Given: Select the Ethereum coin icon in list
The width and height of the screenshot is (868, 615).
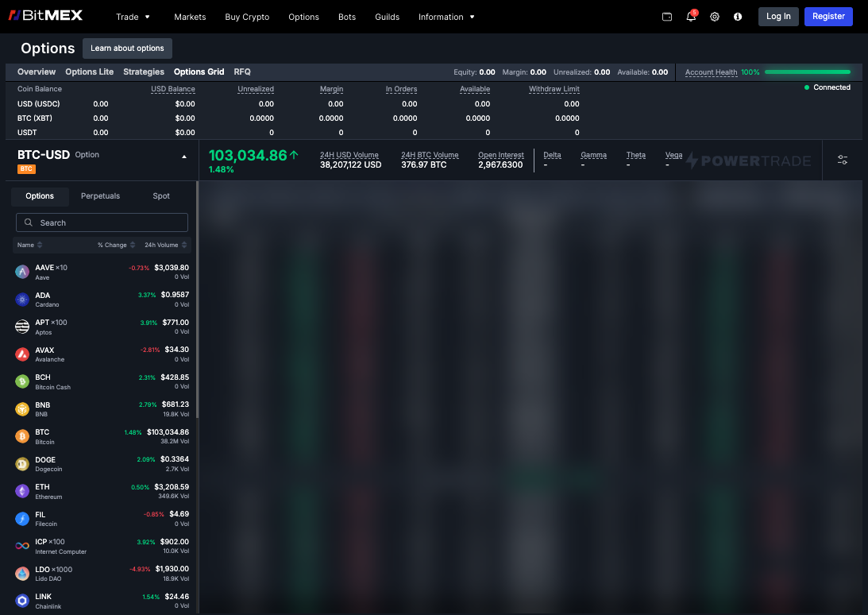Looking at the screenshot, I should (x=22, y=491).
